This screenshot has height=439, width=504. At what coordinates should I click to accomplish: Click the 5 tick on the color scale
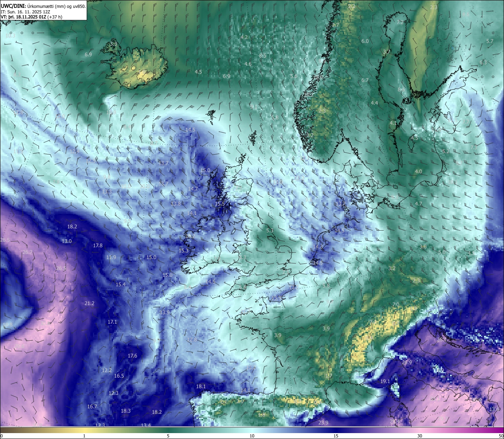coord(168,436)
